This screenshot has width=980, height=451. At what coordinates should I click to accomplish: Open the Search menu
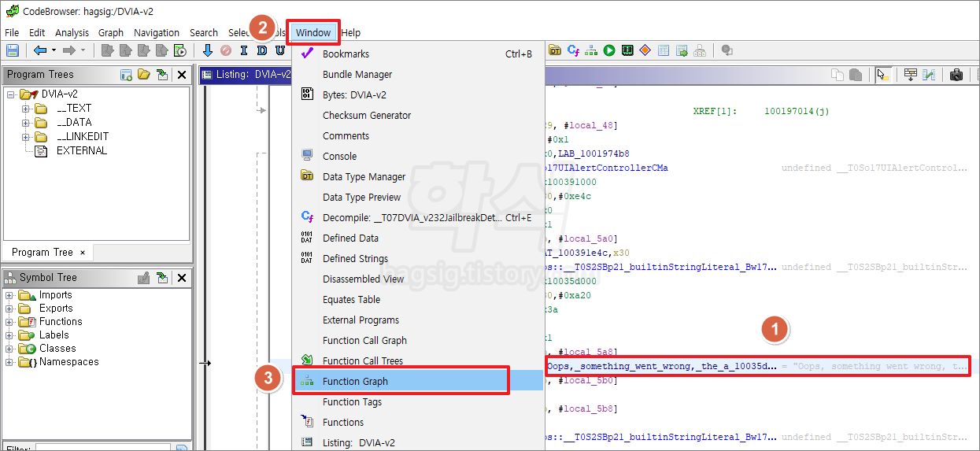pyautogui.click(x=203, y=32)
